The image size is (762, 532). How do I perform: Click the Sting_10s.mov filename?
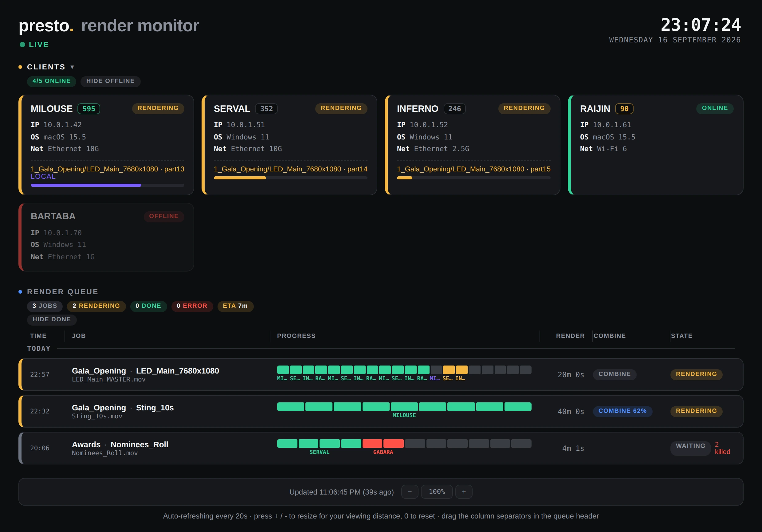pos(97,416)
